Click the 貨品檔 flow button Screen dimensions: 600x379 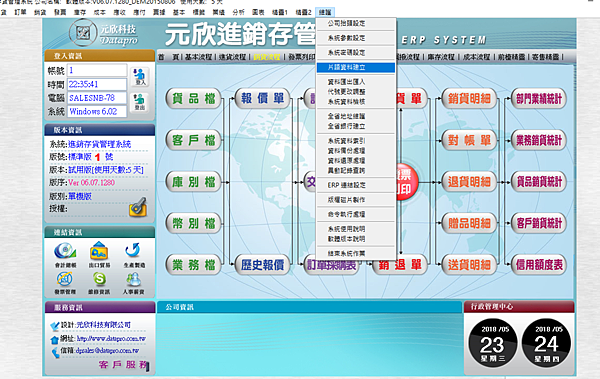coord(194,99)
